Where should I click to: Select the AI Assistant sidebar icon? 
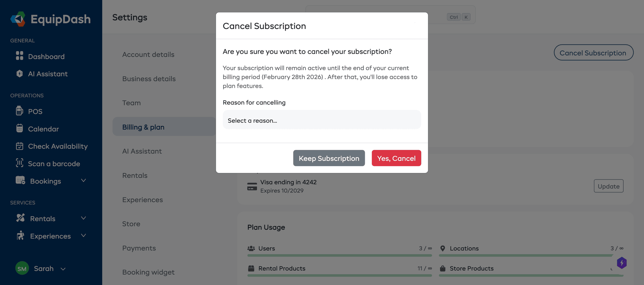pyautogui.click(x=20, y=74)
